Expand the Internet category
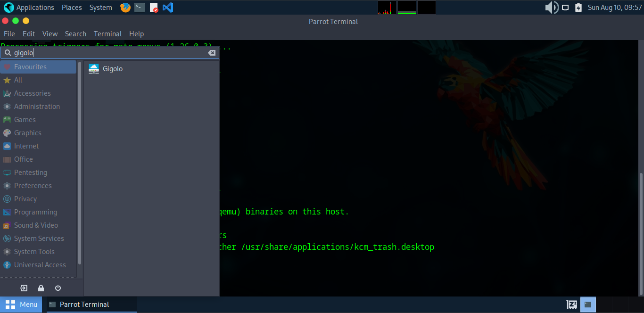 tap(26, 146)
